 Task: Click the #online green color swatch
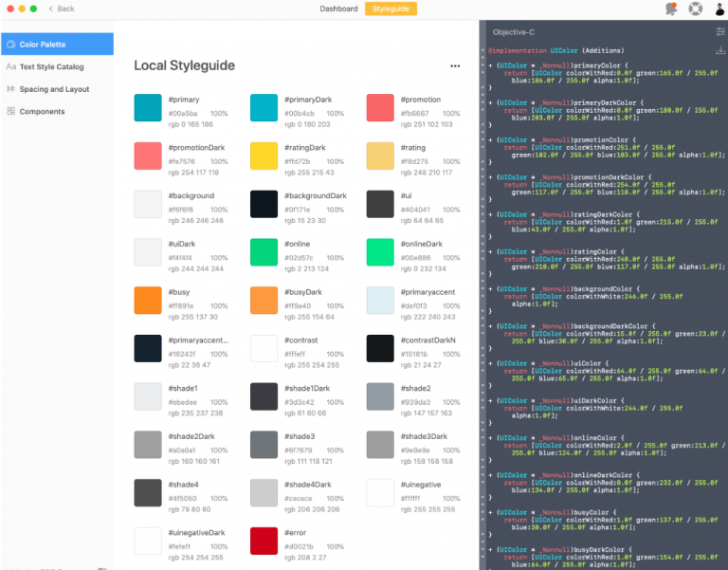(264, 251)
